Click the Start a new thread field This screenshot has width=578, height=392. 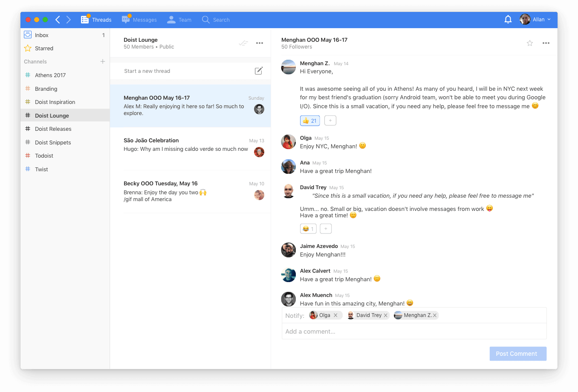point(190,71)
